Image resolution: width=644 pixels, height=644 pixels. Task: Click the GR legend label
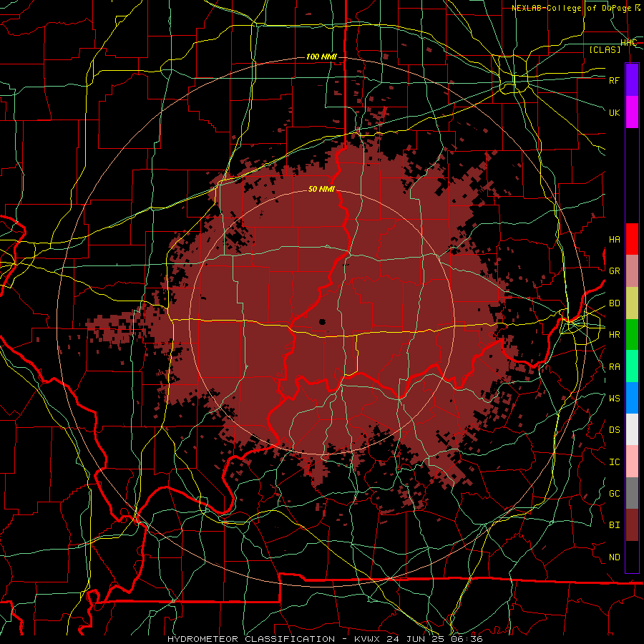614,271
